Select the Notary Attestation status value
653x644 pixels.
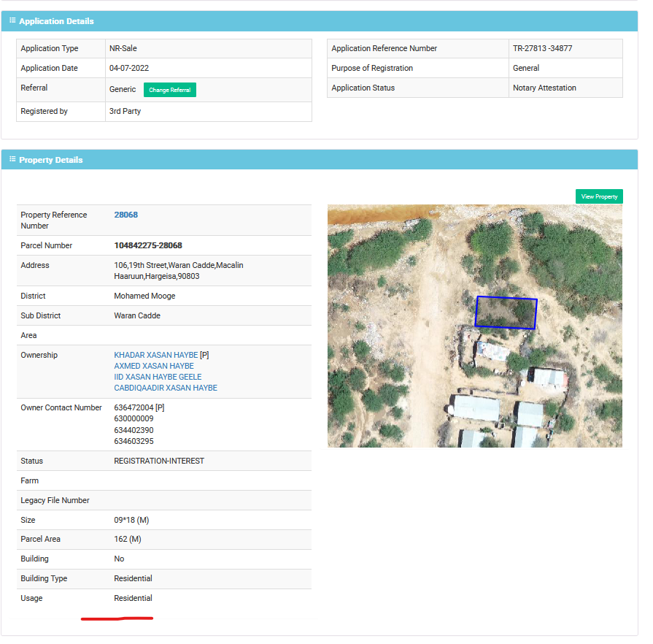coord(544,88)
